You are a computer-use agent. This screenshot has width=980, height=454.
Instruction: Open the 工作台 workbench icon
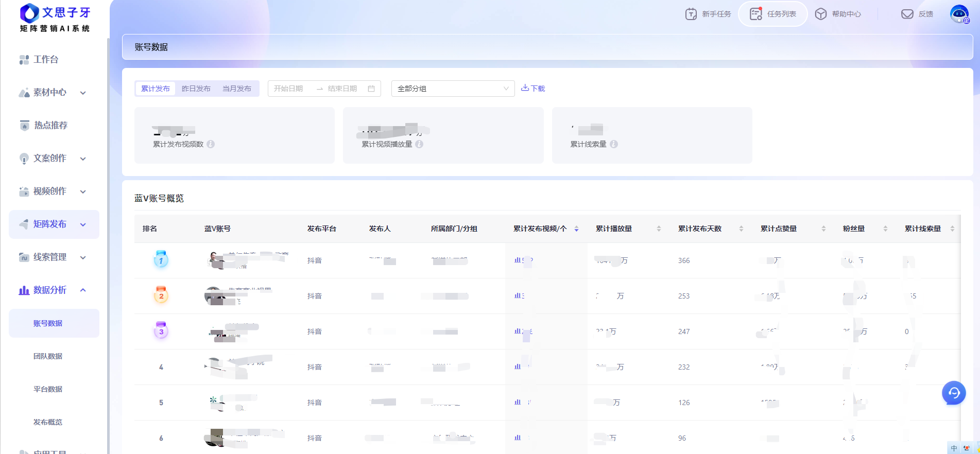(24, 60)
